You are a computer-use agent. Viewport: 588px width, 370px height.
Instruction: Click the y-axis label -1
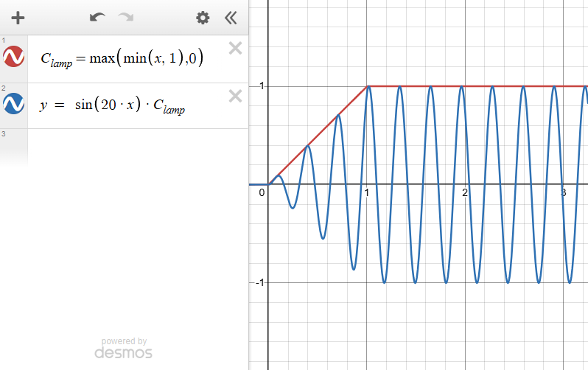click(x=260, y=282)
